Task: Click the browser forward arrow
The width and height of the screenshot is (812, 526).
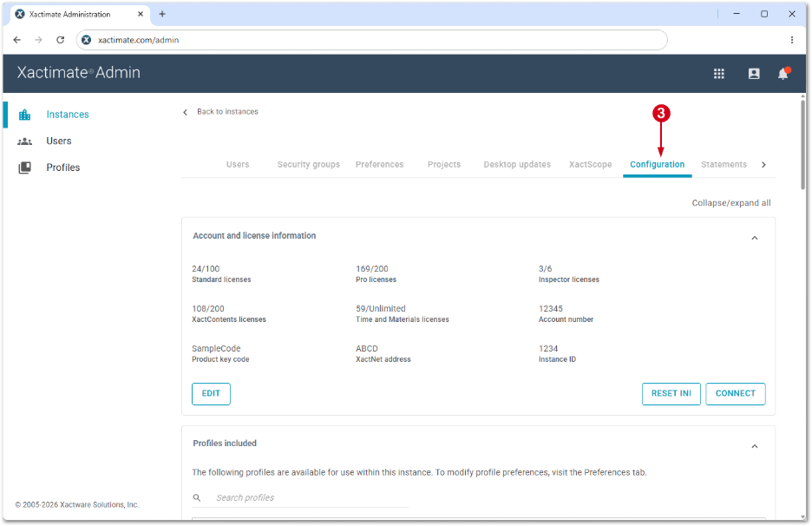Action: point(38,40)
